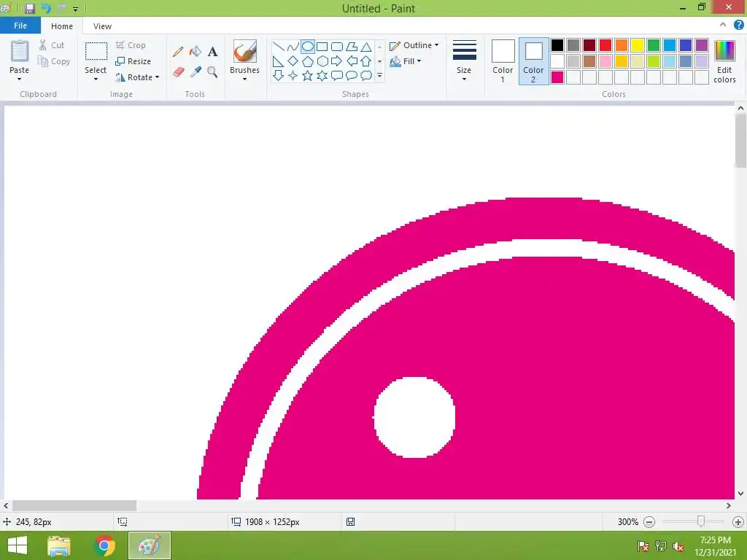Choose the Right arrow shape
747x560 pixels.
(337, 61)
